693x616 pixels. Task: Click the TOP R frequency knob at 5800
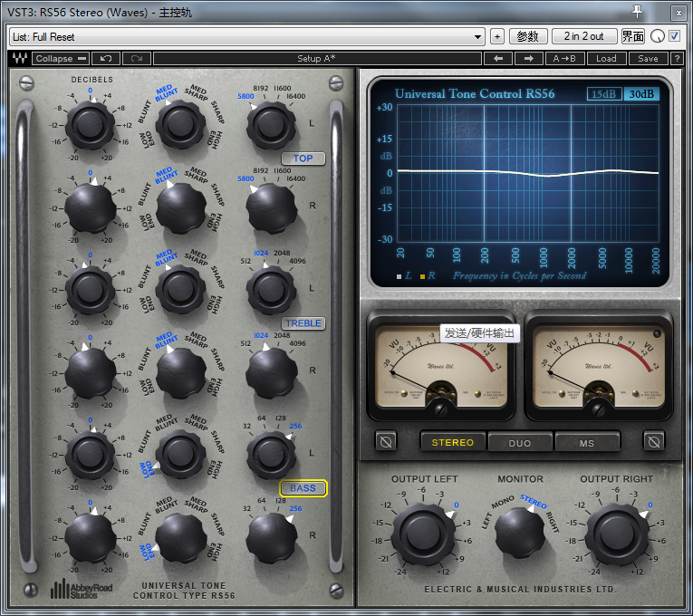pyautogui.click(x=272, y=208)
